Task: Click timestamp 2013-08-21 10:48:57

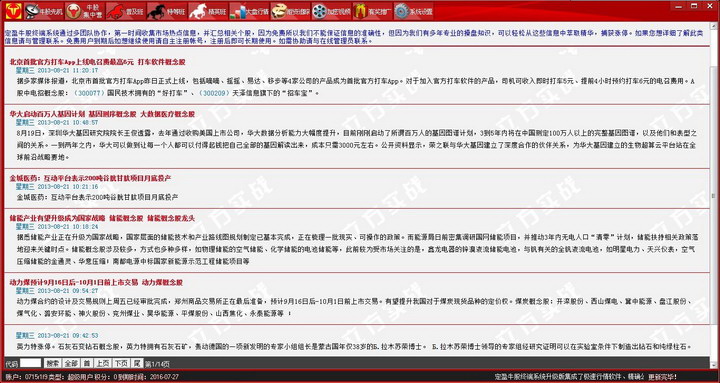Action: (x=68, y=123)
